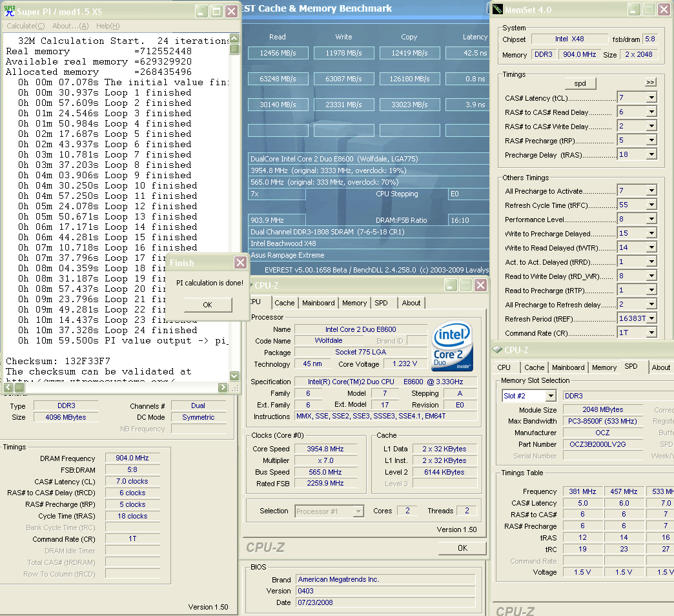
Task: Switch to SPD tab in center CPU-Z
Action: click(x=381, y=303)
